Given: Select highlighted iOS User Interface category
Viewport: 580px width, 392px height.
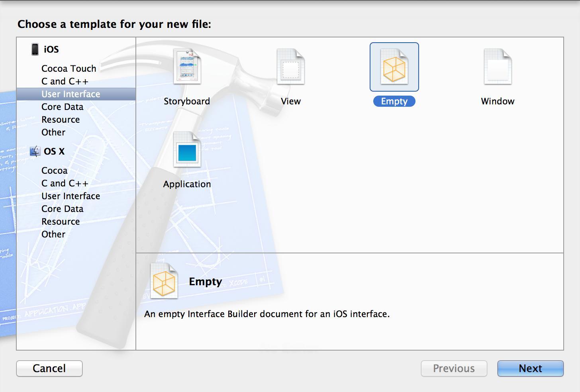Looking at the screenshot, I should click(x=76, y=94).
